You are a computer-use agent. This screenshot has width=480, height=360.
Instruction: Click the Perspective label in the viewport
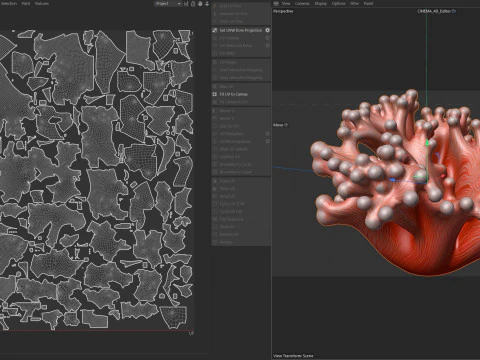click(x=283, y=11)
